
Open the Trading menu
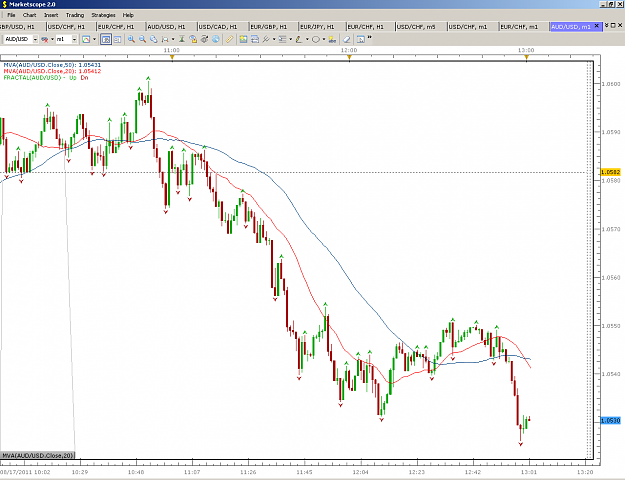coord(75,15)
